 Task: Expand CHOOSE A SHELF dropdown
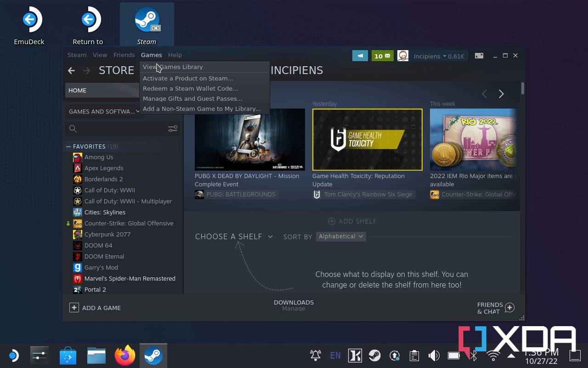click(x=234, y=236)
